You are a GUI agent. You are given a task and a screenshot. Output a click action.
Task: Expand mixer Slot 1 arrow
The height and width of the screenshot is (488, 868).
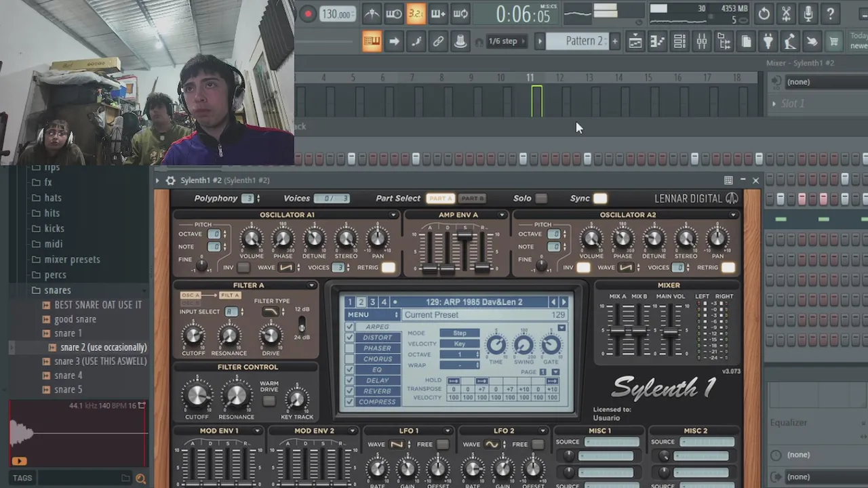click(774, 104)
